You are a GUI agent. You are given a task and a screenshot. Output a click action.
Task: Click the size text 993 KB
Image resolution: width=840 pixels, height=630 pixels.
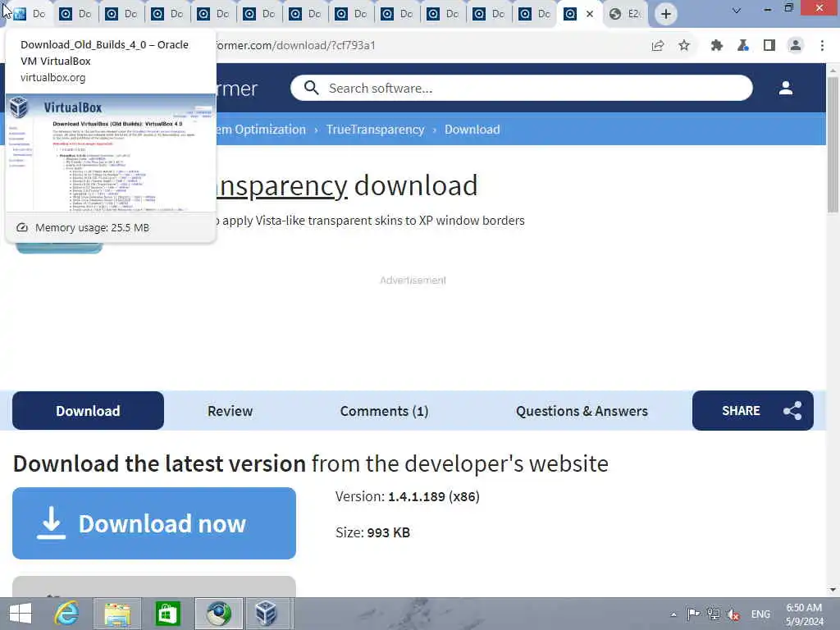click(x=388, y=532)
